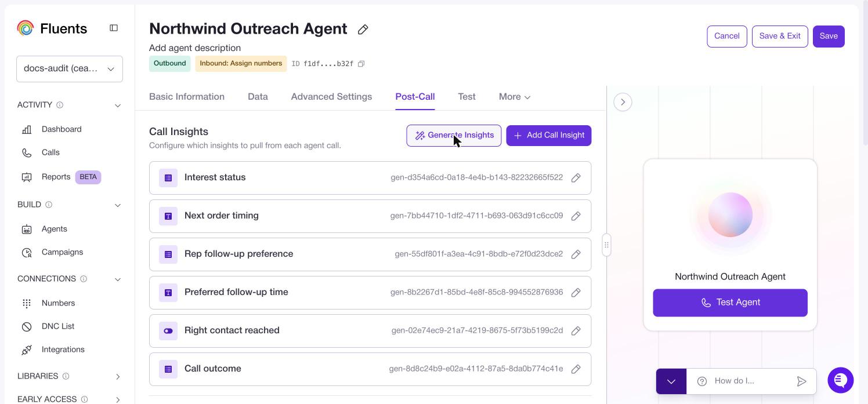Select the Post-Call tab

(415, 97)
